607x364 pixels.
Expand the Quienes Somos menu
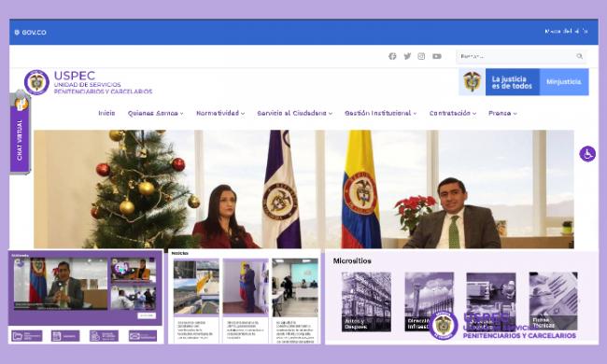pyautogui.click(x=156, y=113)
